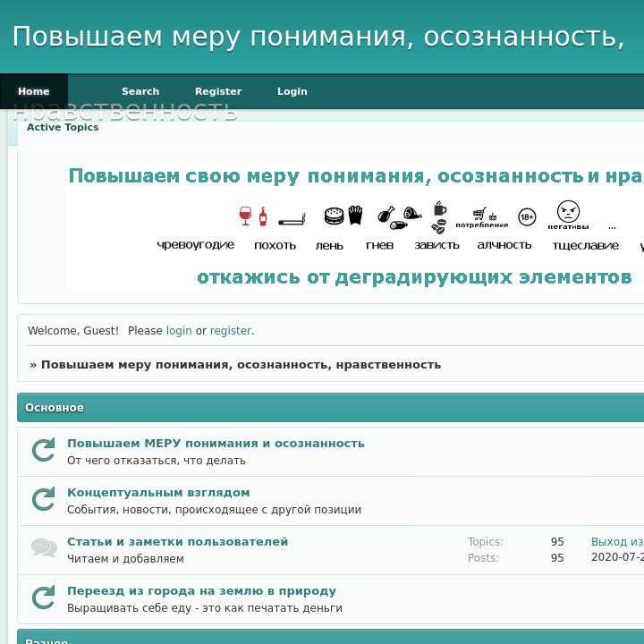Image resolution: width=644 pixels, height=644 pixels.
Task: Click the register link in the welcome message
Action: click(230, 331)
